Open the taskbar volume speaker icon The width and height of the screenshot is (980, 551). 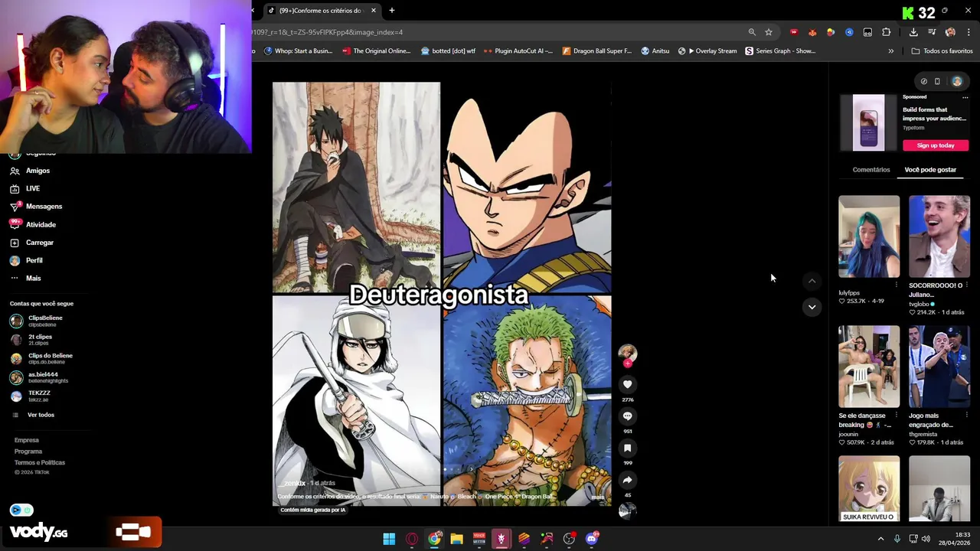tap(926, 539)
